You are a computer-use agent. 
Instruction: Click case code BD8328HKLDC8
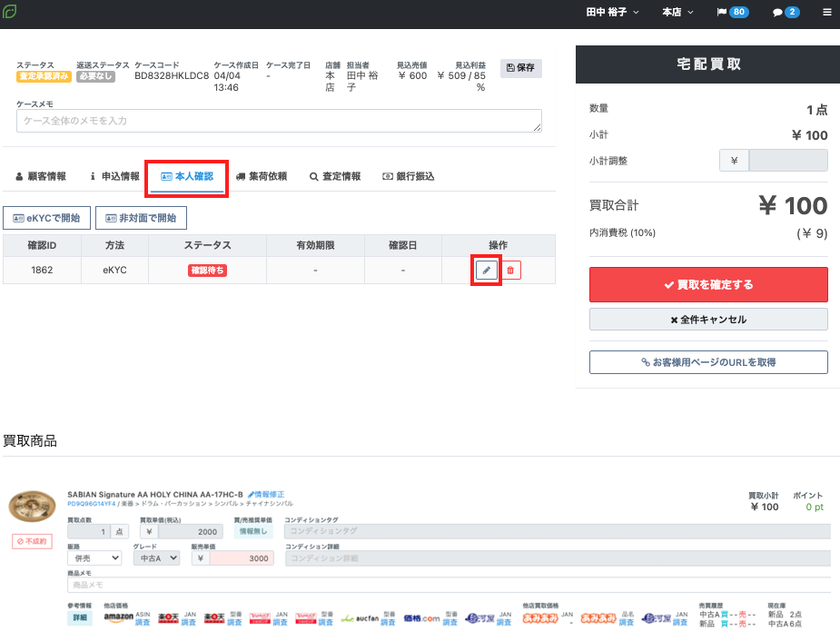click(x=172, y=75)
